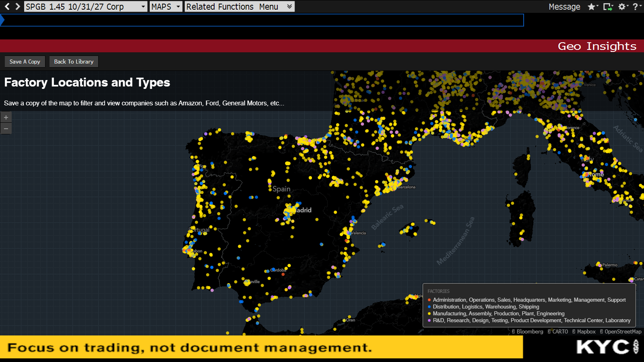Click the orange Administration legend dot

(x=429, y=300)
